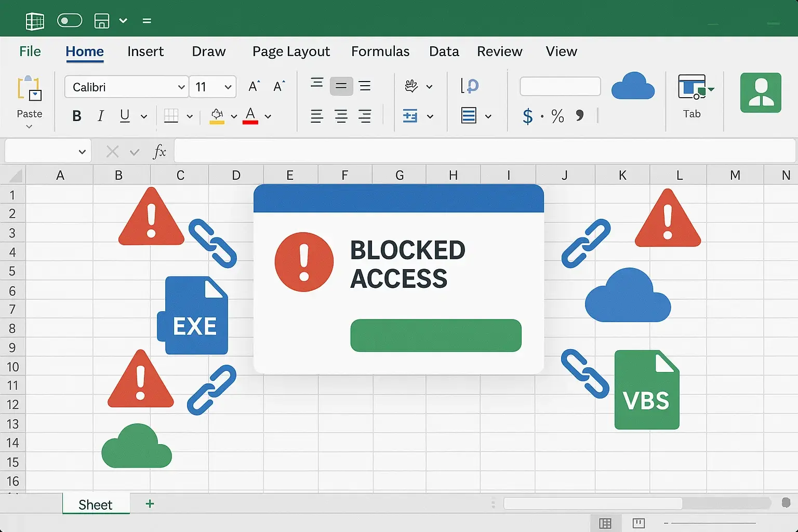798x532 pixels.
Task: Click the red exclamation icon in dialog
Action: (304, 262)
